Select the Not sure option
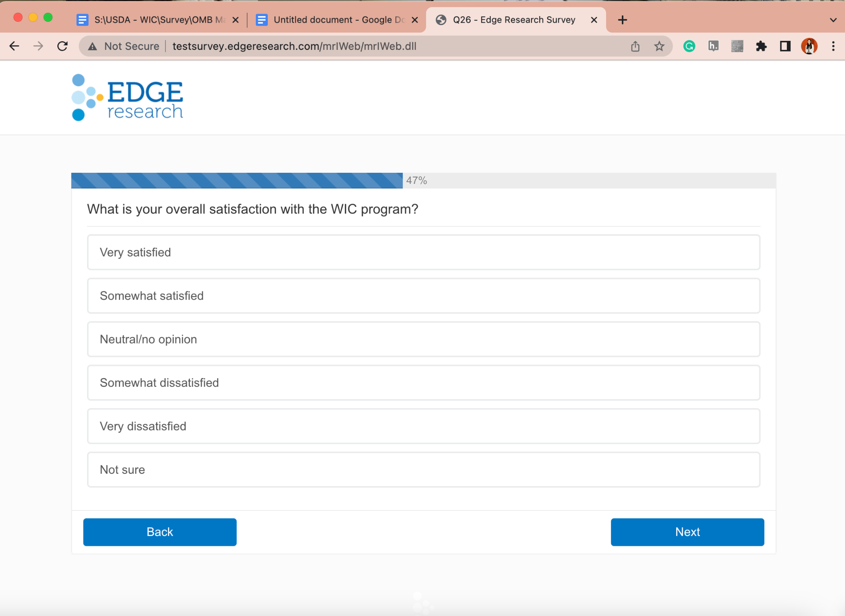 tap(423, 470)
